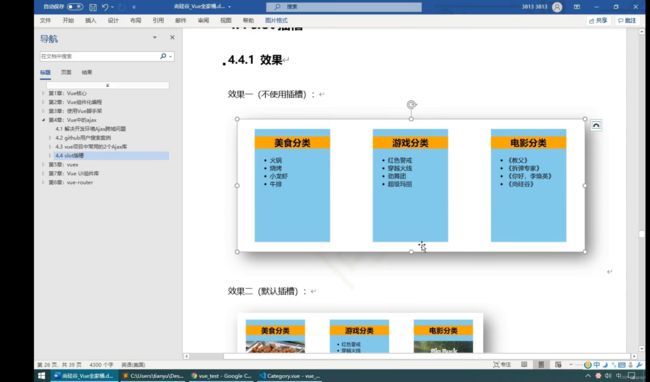
Task: Open the navigation search options dropdown arrow
Action: 170,56
